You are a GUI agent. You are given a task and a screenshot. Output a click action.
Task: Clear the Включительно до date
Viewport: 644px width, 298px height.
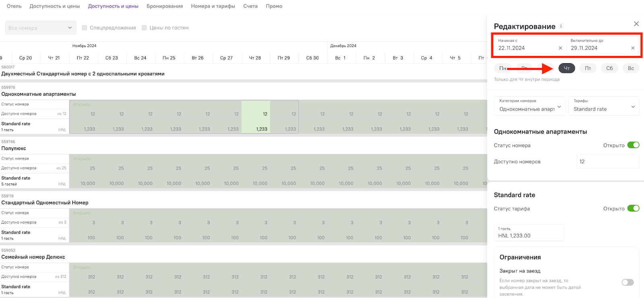point(633,48)
